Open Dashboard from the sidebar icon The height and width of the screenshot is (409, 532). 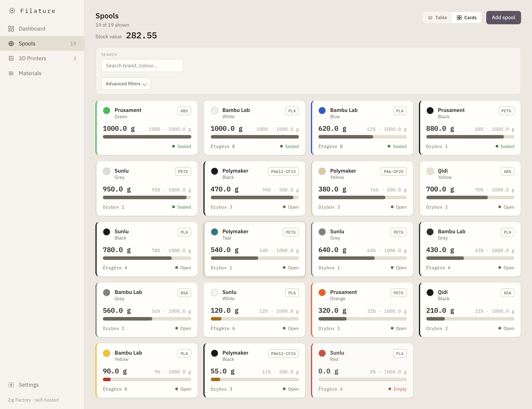[x=11, y=29]
